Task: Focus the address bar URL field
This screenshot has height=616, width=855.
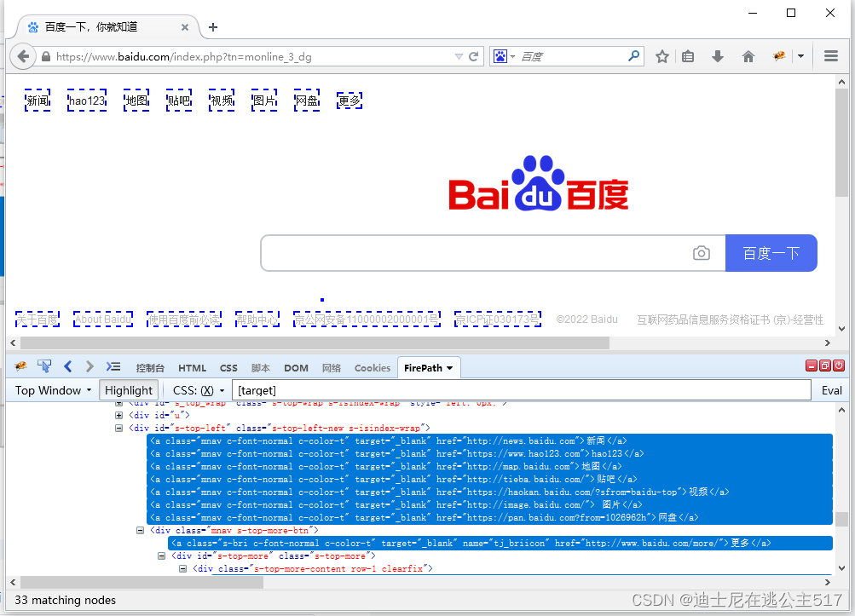Action: click(252, 57)
